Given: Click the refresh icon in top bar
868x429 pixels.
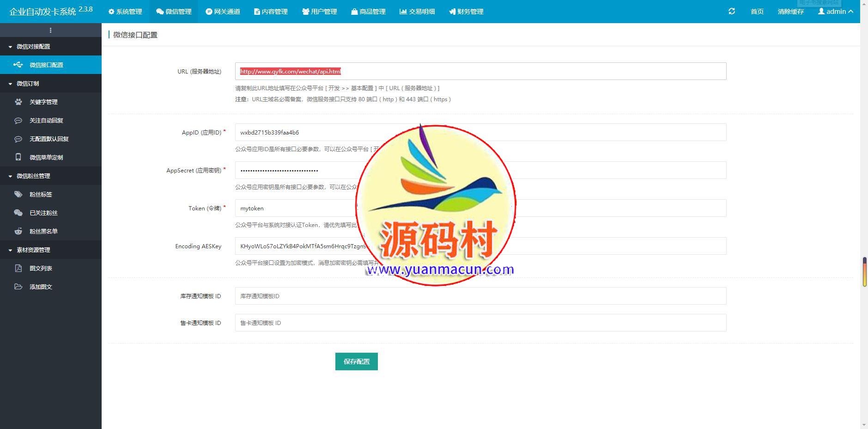Looking at the screenshot, I should [x=732, y=11].
